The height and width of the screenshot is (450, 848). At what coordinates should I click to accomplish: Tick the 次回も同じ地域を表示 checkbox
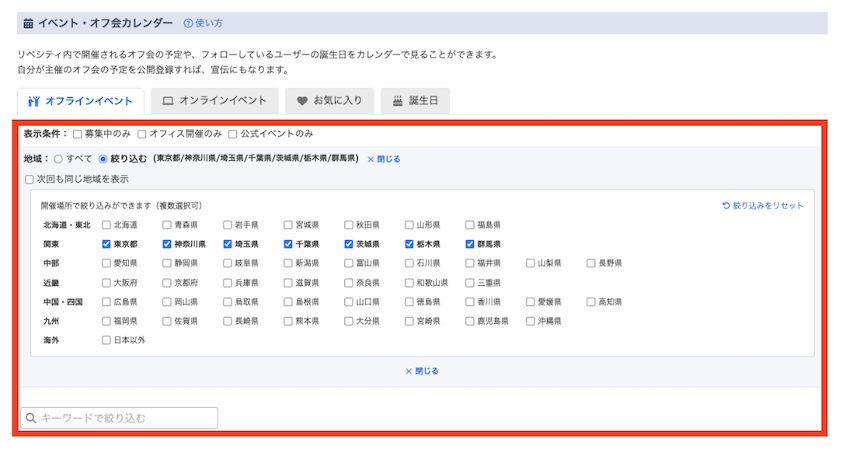[x=29, y=180]
